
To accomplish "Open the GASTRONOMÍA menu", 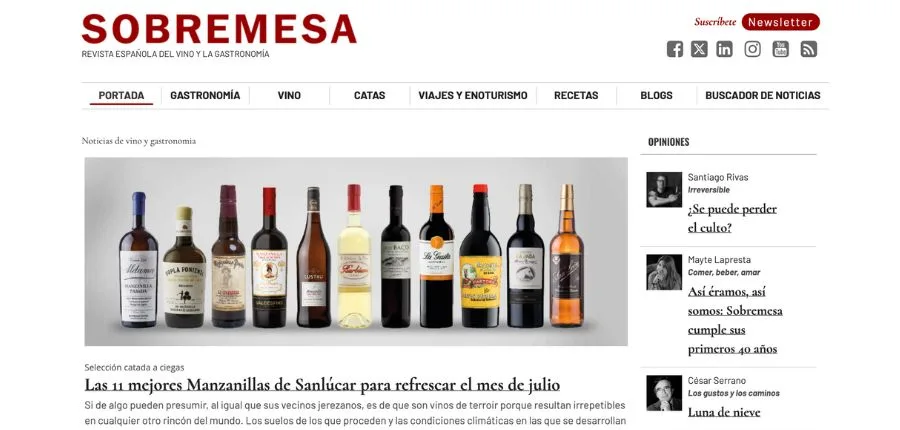I will [x=205, y=95].
